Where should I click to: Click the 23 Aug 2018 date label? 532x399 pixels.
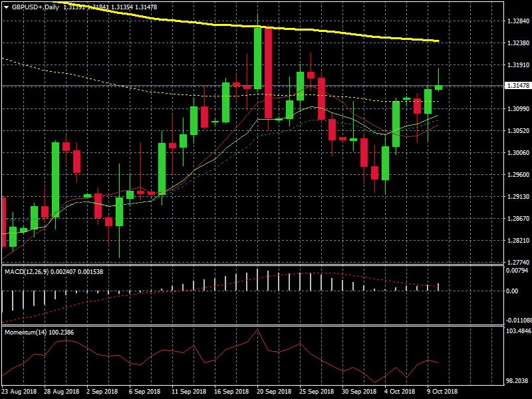pyautogui.click(x=19, y=391)
